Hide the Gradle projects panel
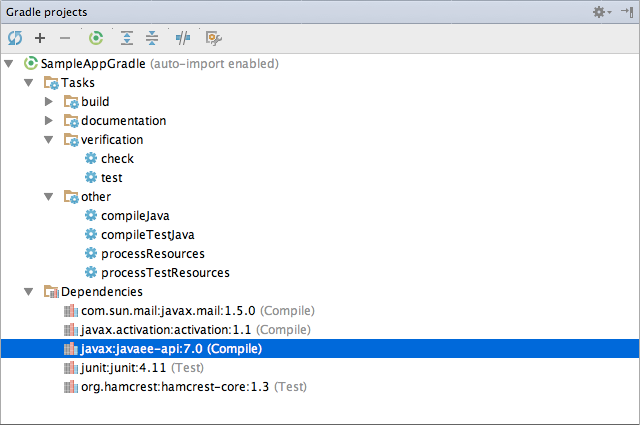 627,12
